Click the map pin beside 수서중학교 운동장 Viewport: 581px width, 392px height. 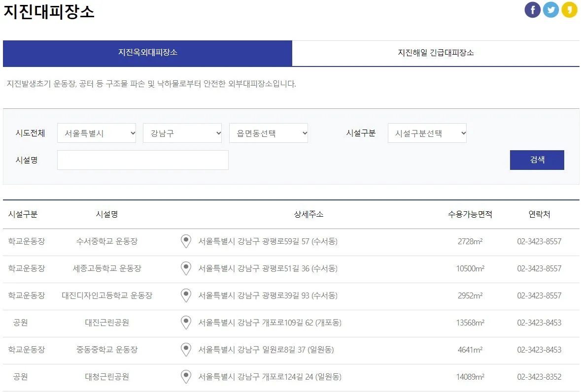(186, 241)
